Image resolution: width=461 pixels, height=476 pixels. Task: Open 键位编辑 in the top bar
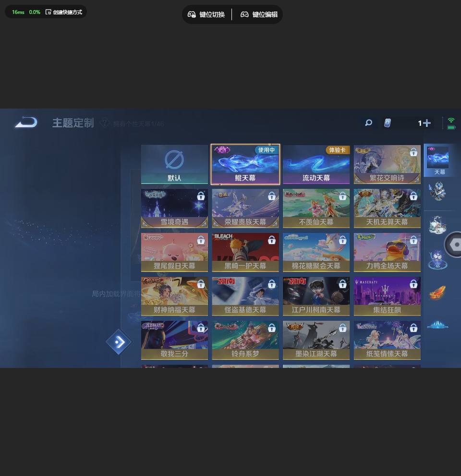(259, 14)
